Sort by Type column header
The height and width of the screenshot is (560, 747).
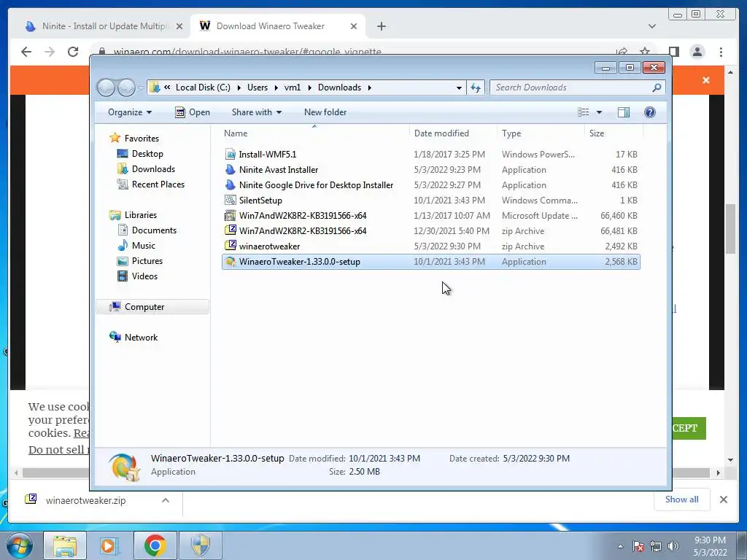541,133
